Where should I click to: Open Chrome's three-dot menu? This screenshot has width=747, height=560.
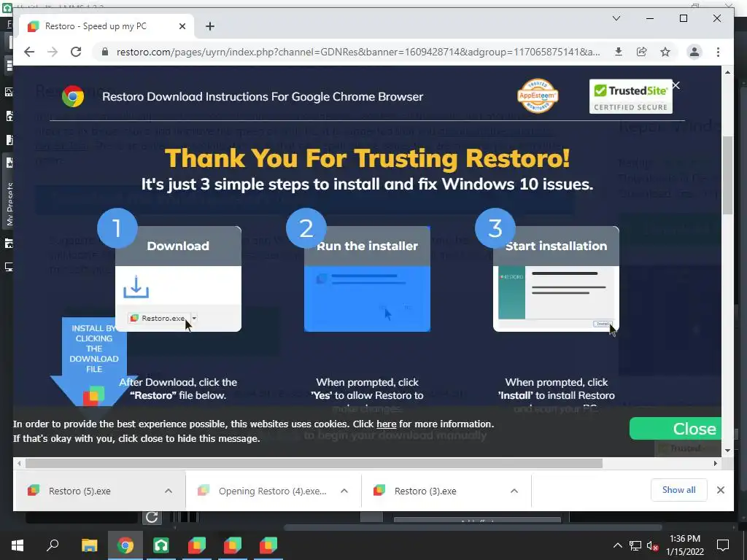718,52
